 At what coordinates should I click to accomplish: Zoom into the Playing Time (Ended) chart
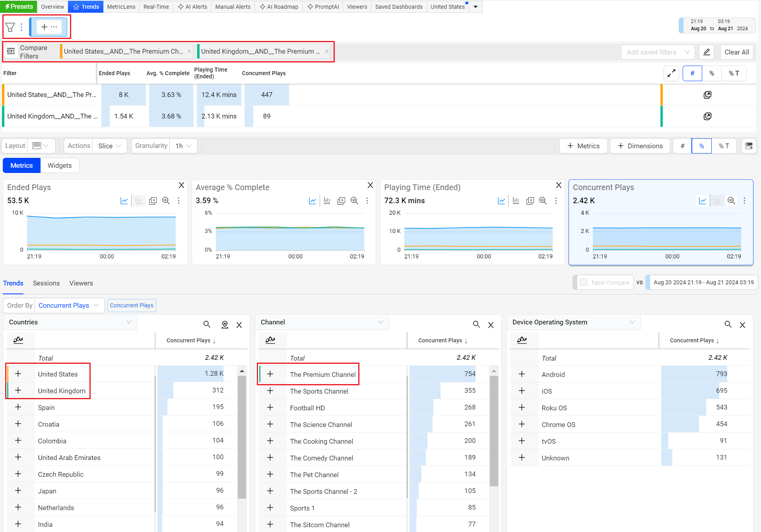(x=543, y=201)
